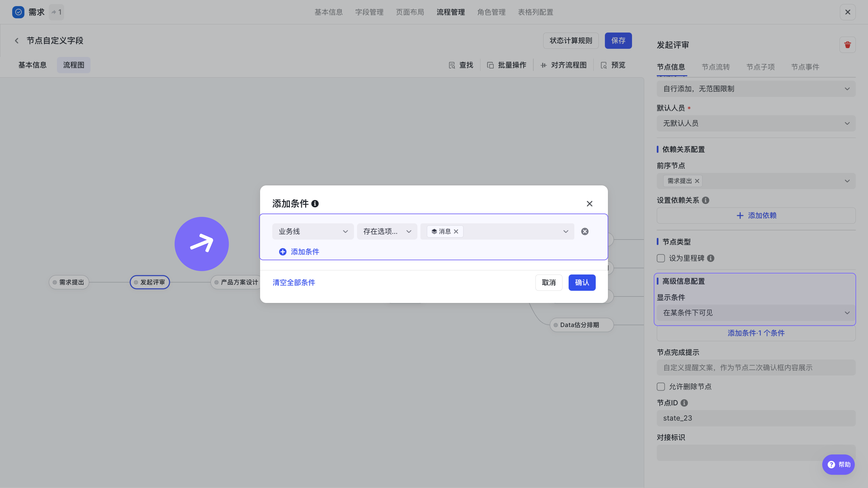Select the 基本信息 sub-tab under 节点自定义字段
Image resolution: width=868 pixels, height=488 pixels.
click(32, 65)
